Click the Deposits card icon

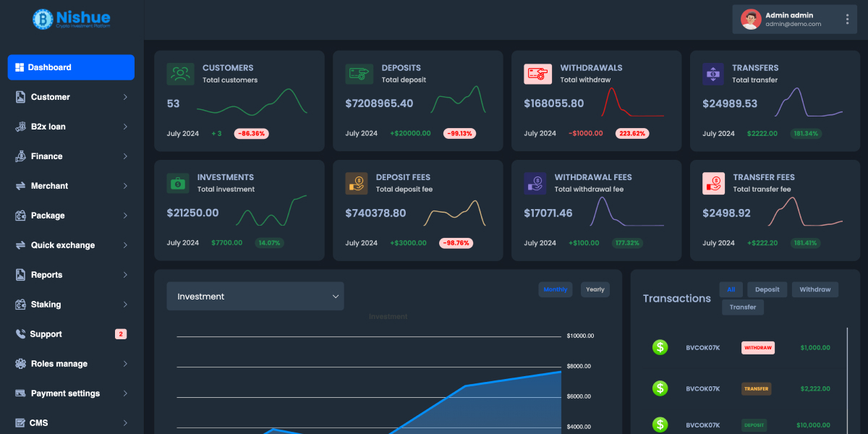click(x=358, y=74)
